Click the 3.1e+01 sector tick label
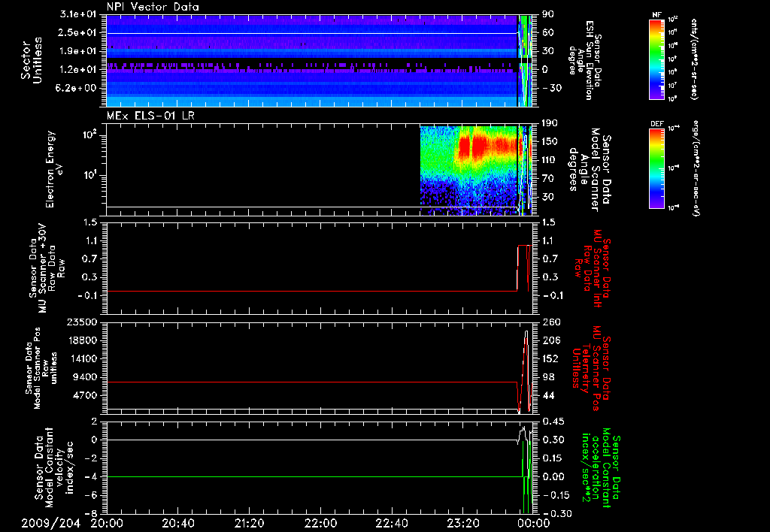This screenshot has width=770, height=532. [x=79, y=14]
